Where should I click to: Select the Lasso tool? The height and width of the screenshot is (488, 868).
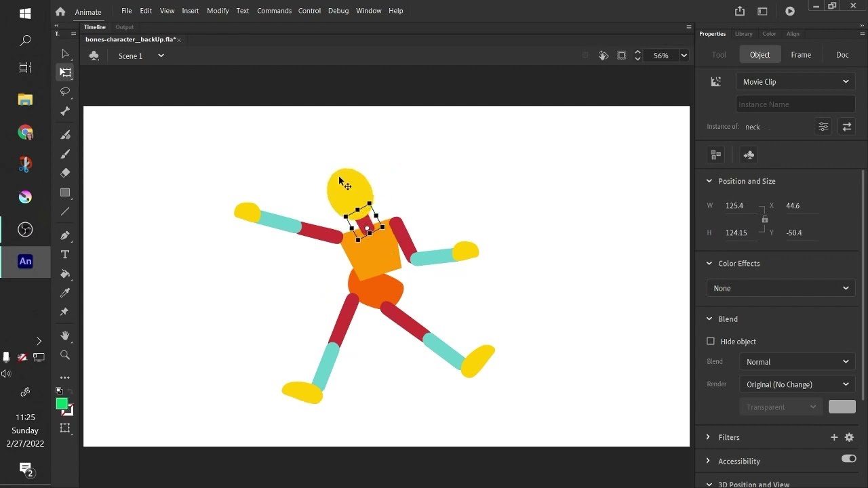pyautogui.click(x=65, y=91)
